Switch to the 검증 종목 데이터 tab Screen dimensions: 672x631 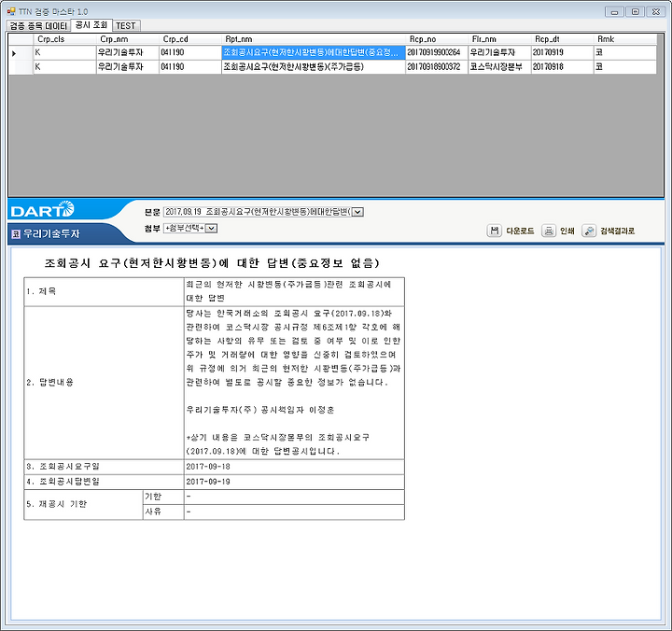pyautogui.click(x=38, y=26)
